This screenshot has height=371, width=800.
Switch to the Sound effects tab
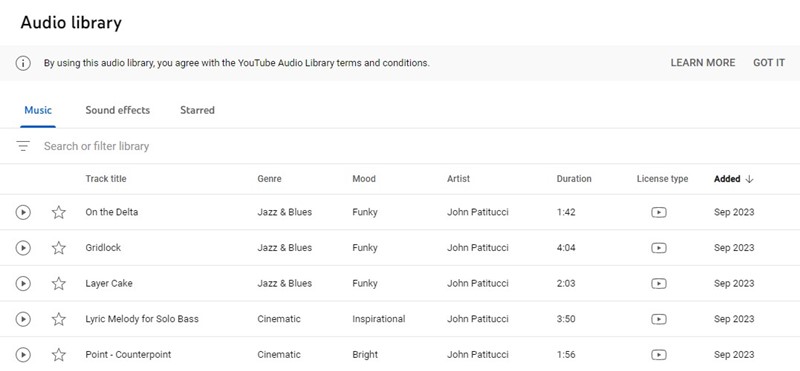pyautogui.click(x=118, y=110)
